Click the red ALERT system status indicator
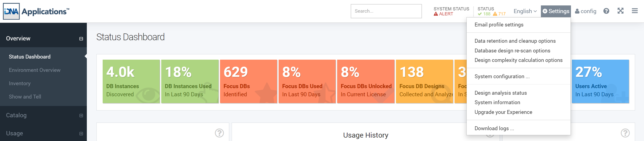 coord(443,14)
